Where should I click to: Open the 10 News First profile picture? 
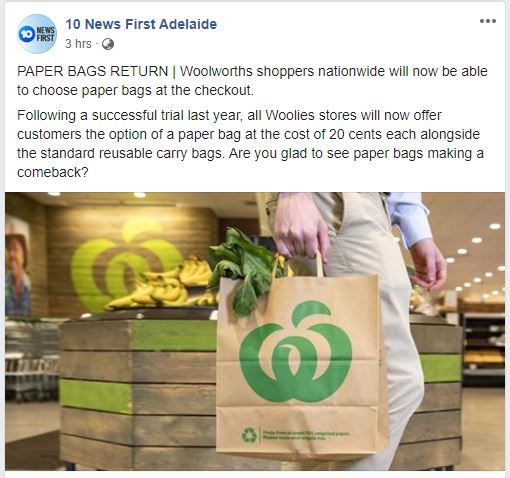[x=37, y=34]
